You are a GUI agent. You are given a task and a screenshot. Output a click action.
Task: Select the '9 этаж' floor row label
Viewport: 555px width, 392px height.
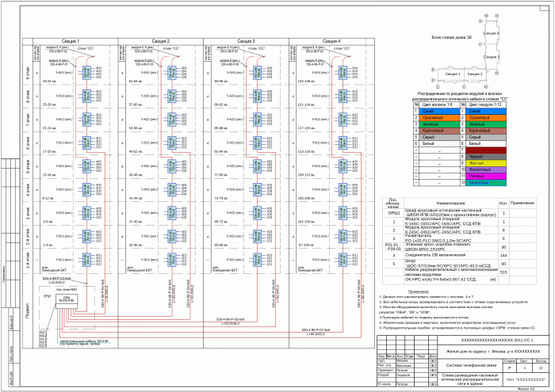tap(28, 73)
